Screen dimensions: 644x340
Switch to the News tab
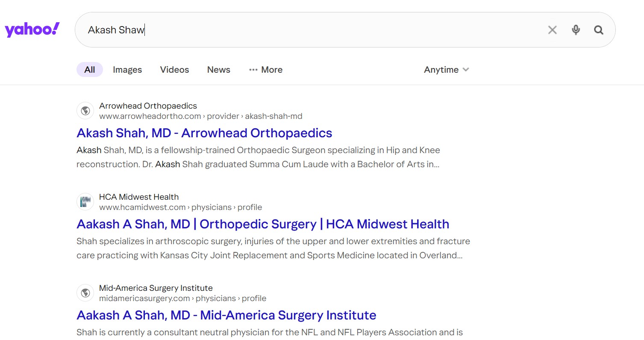(218, 70)
